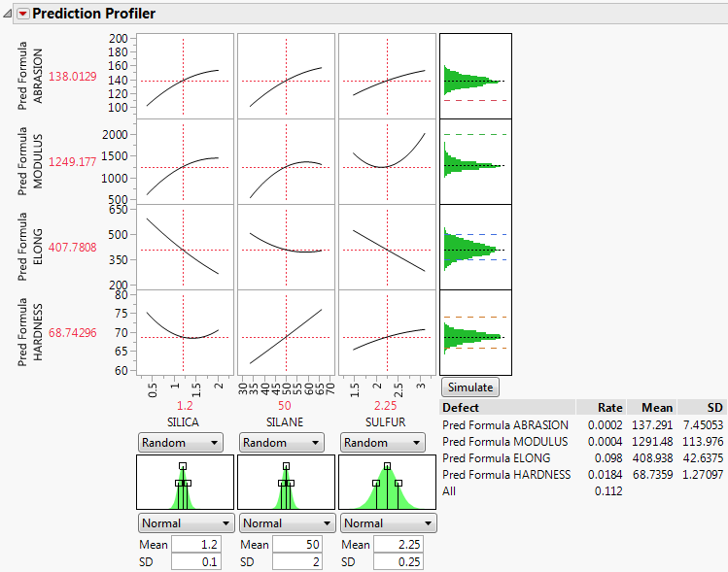Image resolution: width=728 pixels, height=572 pixels.
Task: Click the SILICA Mean input field
Action: pyautogui.click(x=196, y=545)
